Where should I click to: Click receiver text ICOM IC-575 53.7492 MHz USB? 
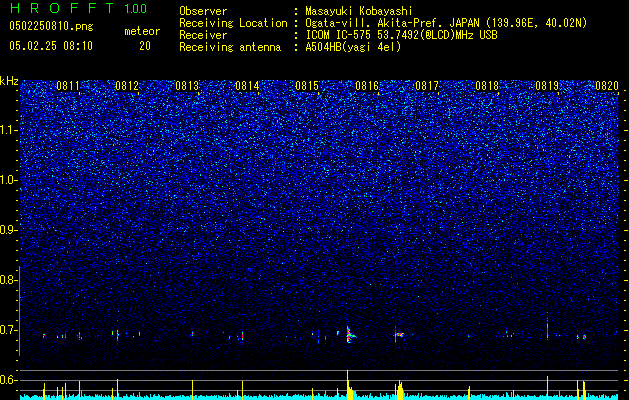click(x=402, y=35)
